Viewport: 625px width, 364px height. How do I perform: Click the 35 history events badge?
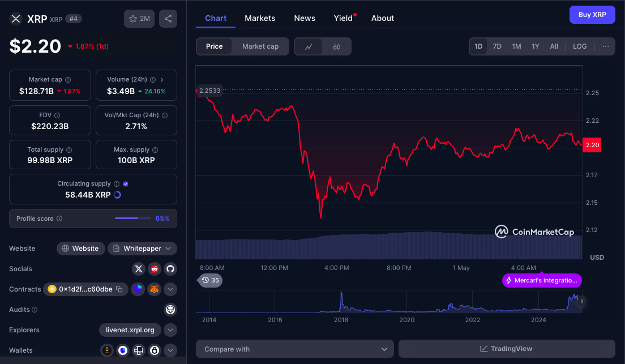click(210, 280)
